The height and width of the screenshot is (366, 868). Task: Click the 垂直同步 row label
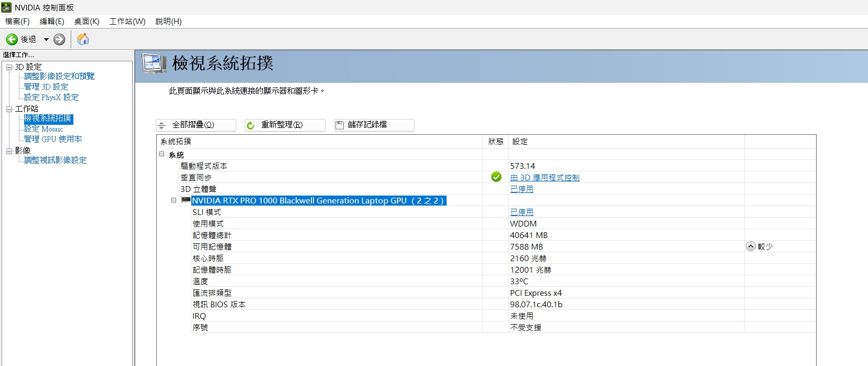196,178
